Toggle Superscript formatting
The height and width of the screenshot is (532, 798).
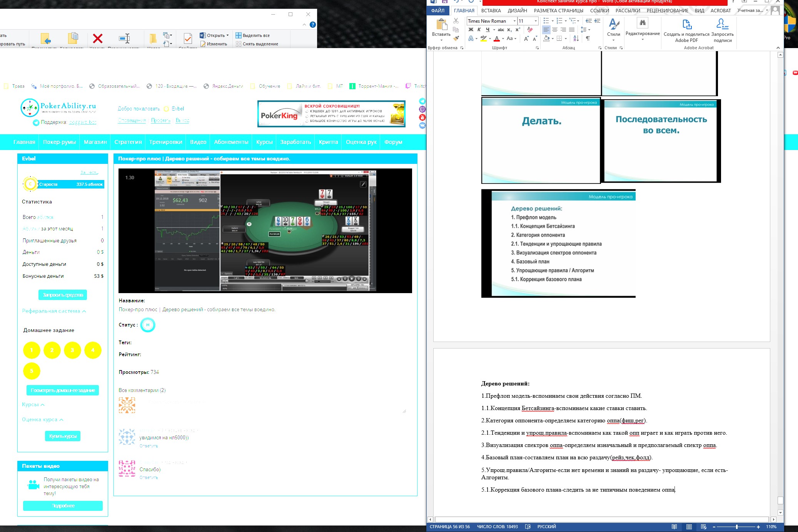518,30
